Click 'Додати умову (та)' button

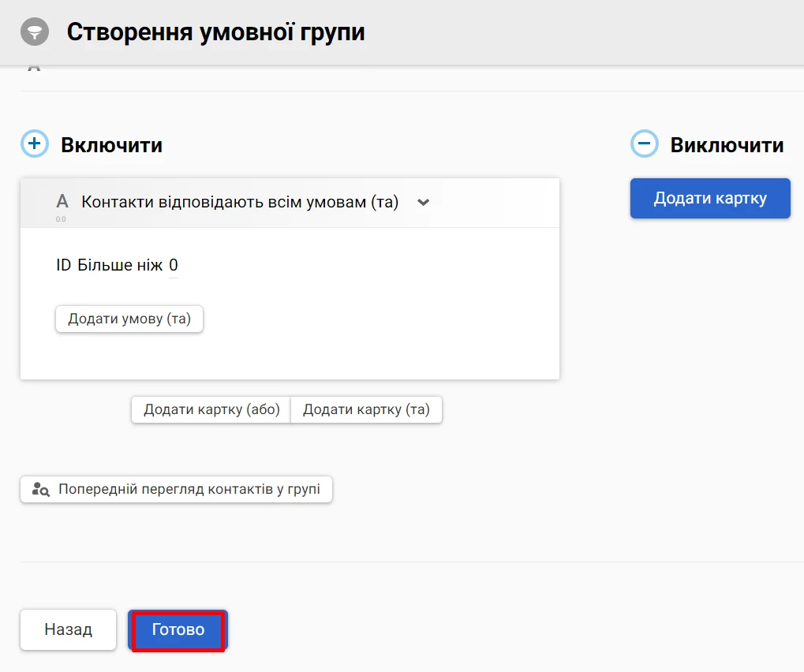pos(129,319)
